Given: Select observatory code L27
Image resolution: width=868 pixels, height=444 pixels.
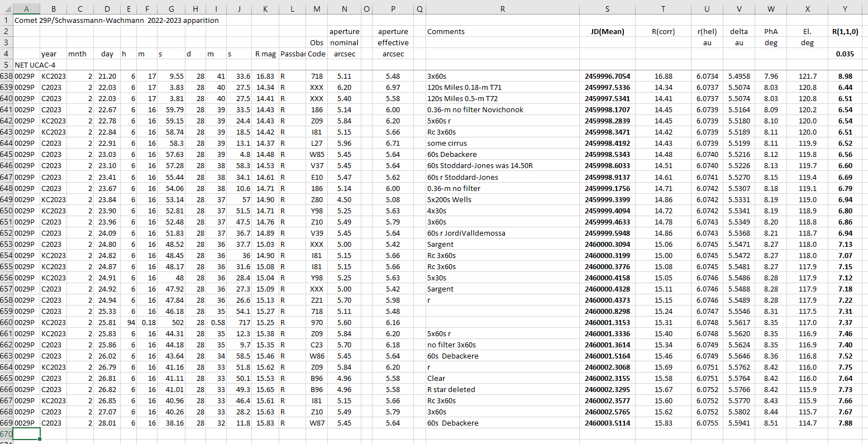Looking at the screenshot, I should pyautogui.click(x=317, y=143).
